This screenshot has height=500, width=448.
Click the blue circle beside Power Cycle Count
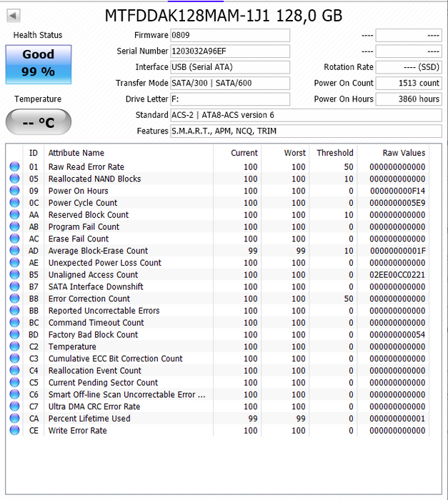14,203
